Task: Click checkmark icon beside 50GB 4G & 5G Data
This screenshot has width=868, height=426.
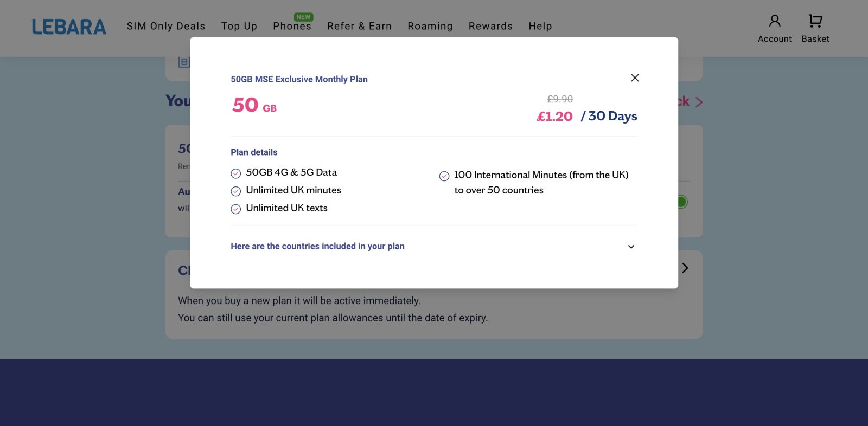Action: pyautogui.click(x=236, y=173)
